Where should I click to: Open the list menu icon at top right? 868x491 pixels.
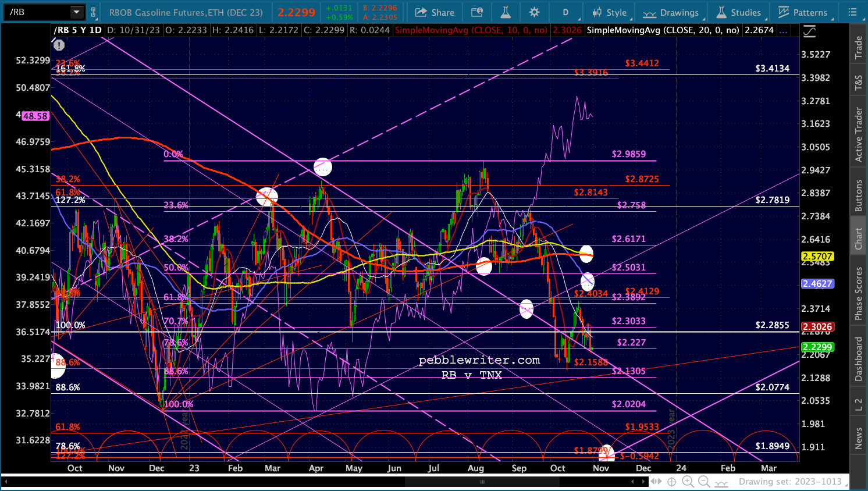pyautogui.click(x=852, y=12)
